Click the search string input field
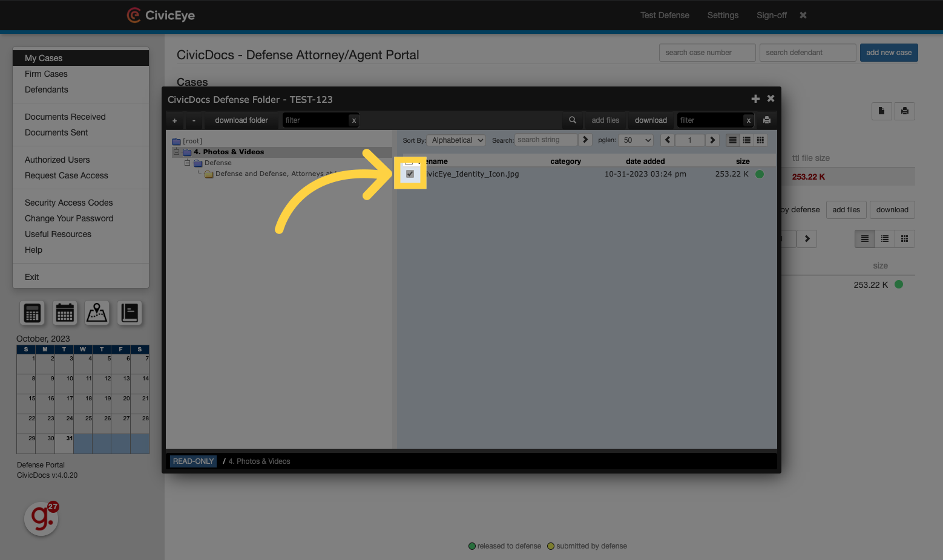This screenshot has height=560, width=943. tap(546, 140)
